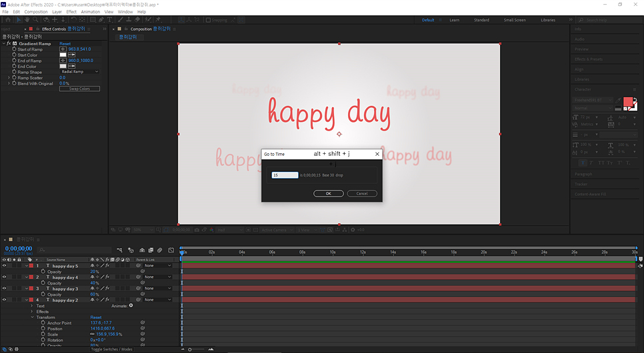Switch to the Small Screen workspace

(x=515, y=20)
